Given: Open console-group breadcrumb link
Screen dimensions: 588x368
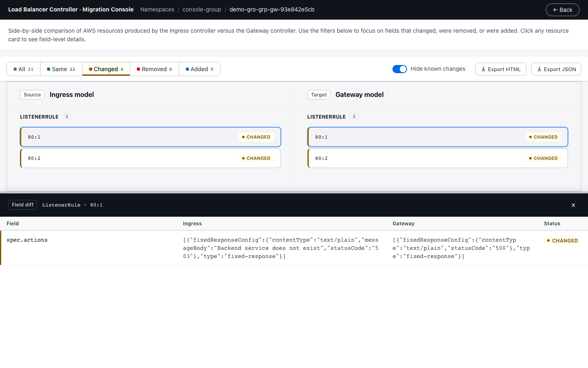Looking at the screenshot, I should coord(202,9).
